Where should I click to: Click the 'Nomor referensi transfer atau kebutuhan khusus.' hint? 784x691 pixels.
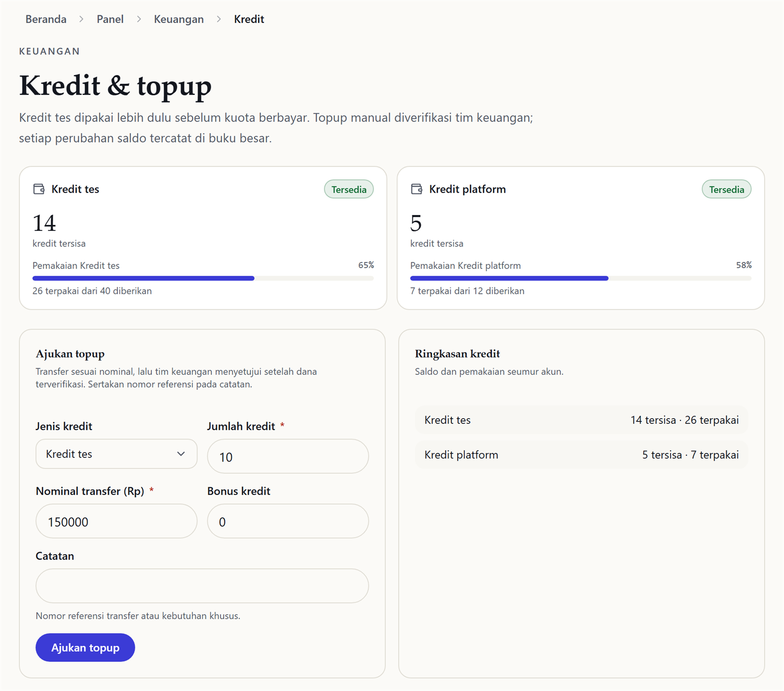pos(138,616)
